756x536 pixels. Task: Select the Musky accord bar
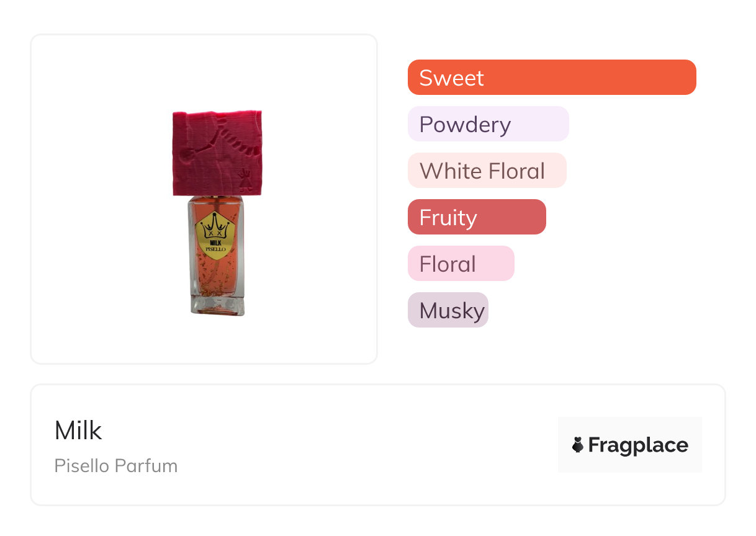pyautogui.click(x=448, y=310)
